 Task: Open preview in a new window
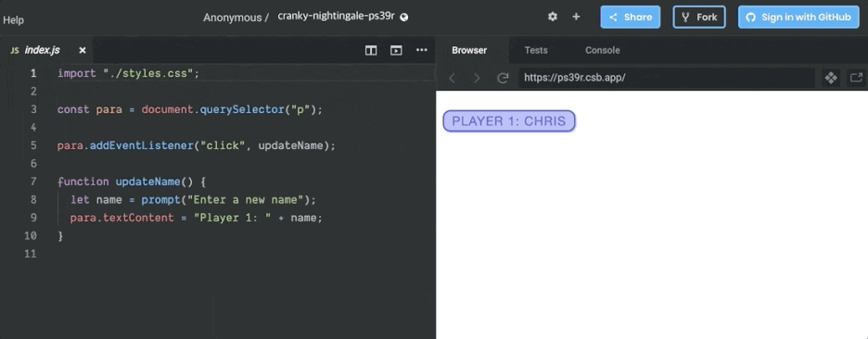click(x=856, y=78)
